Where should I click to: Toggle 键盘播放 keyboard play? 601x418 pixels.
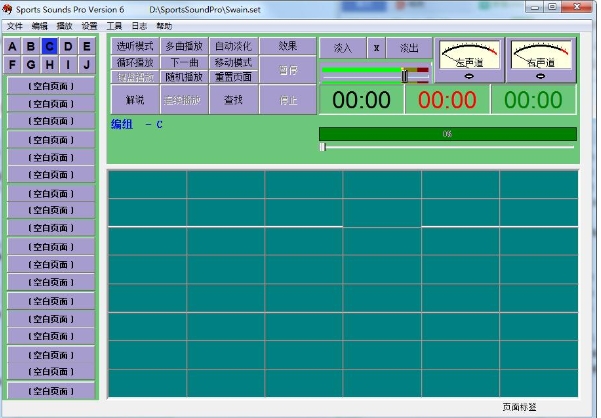[135, 77]
